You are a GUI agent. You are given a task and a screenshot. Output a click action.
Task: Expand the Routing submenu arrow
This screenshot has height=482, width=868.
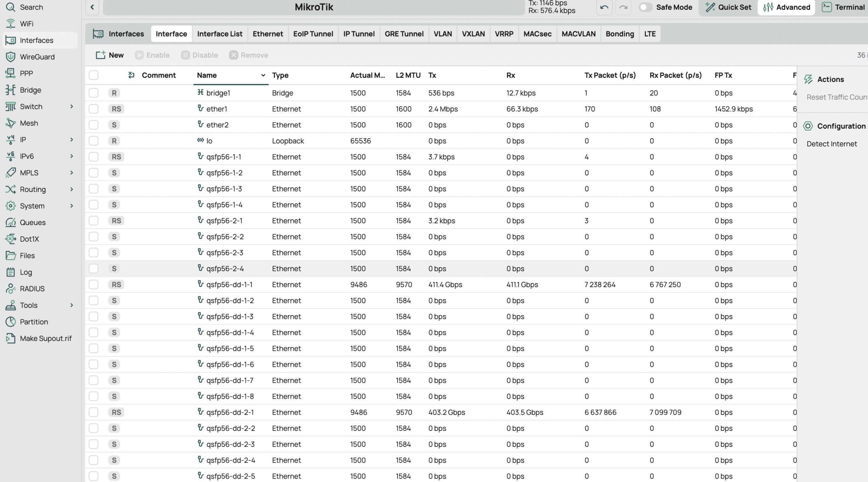(72, 189)
